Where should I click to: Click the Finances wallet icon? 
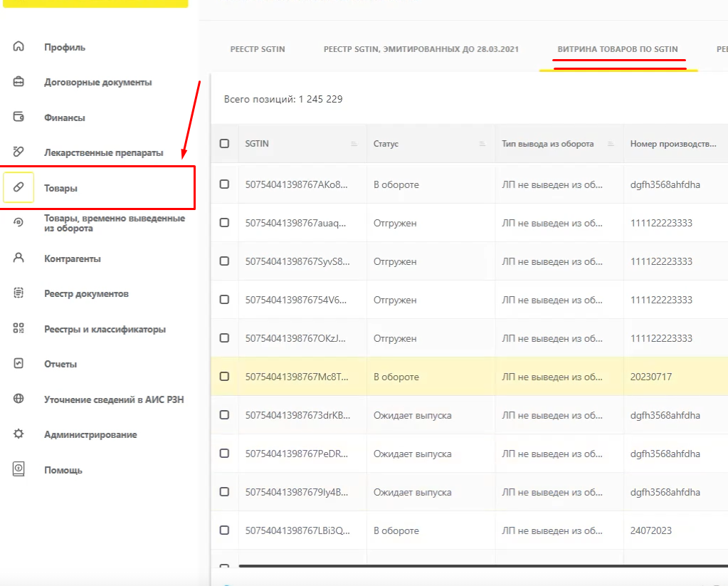[x=19, y=117]
